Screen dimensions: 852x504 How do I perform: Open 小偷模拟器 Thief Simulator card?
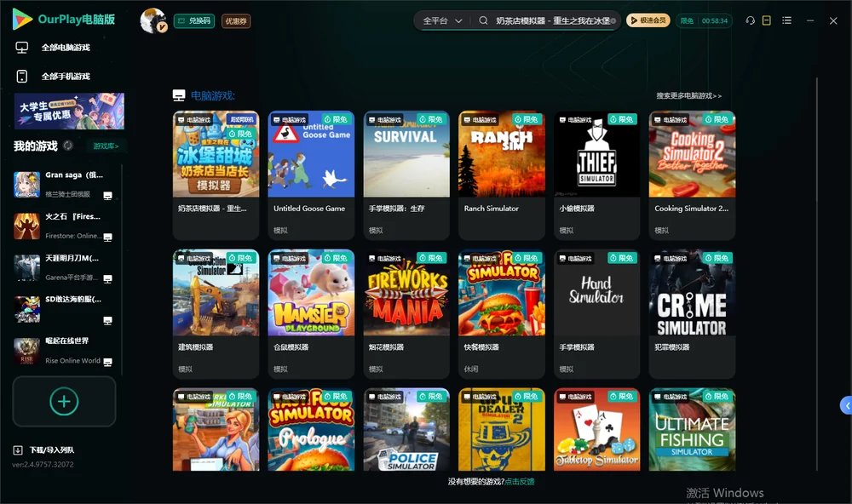pyautogui.click(x=596, y=175)
